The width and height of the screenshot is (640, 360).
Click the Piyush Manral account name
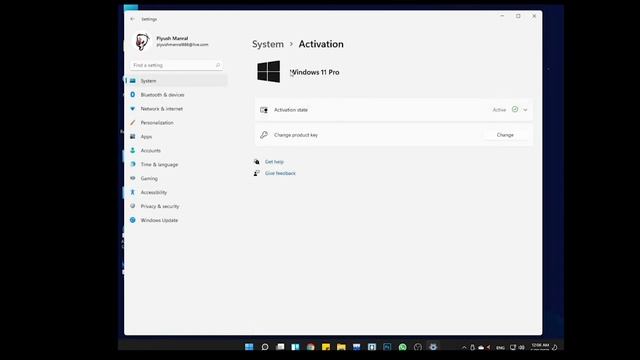[172, 38]
